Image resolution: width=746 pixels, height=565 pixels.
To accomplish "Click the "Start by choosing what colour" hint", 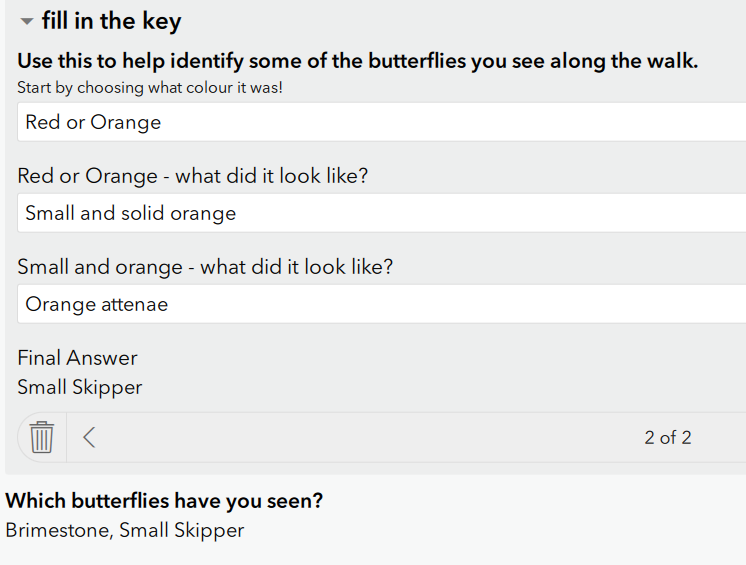I will pyautogui.click(x=150, y=88).
